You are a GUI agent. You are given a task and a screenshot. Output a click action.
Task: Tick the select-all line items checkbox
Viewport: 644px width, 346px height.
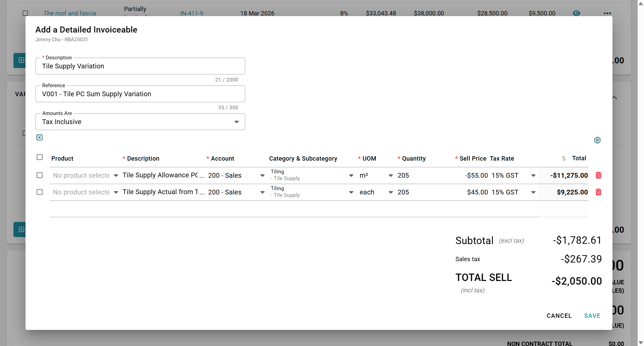point(40,157)
